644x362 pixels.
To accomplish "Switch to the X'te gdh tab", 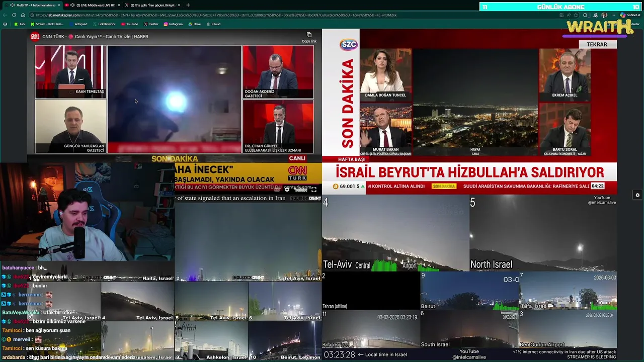I will [x=152, y=5].
